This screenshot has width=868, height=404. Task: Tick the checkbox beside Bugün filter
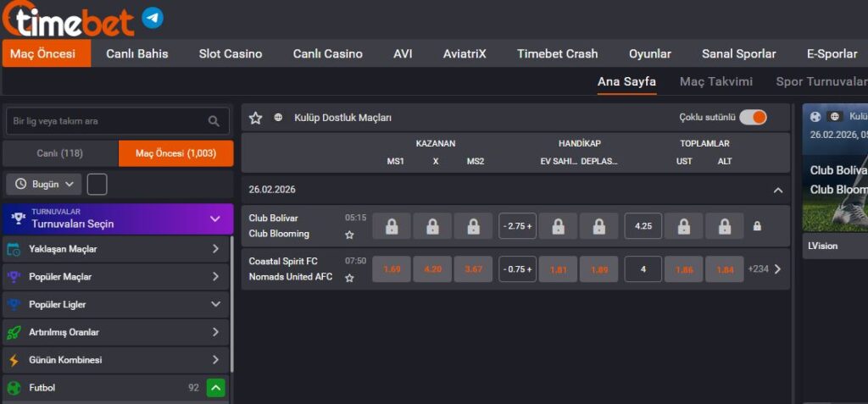click(x=97, y=185)
